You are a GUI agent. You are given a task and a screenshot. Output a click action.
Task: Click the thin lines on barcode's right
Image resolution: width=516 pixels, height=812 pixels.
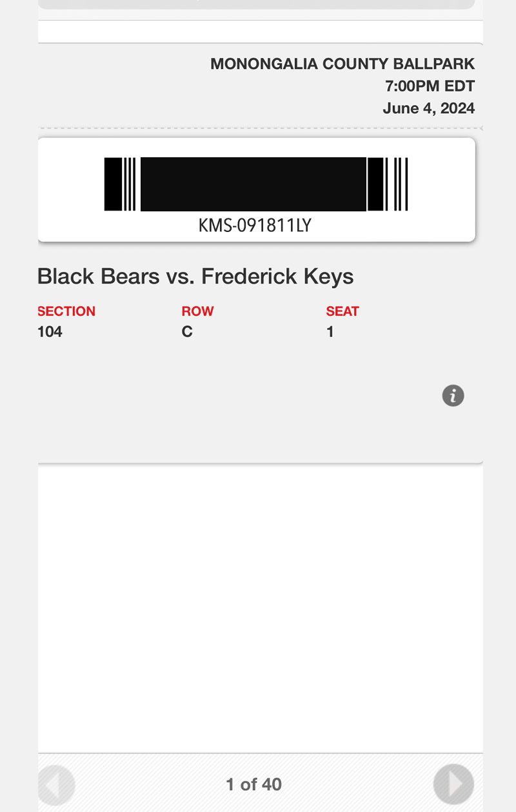coord(401,184)
